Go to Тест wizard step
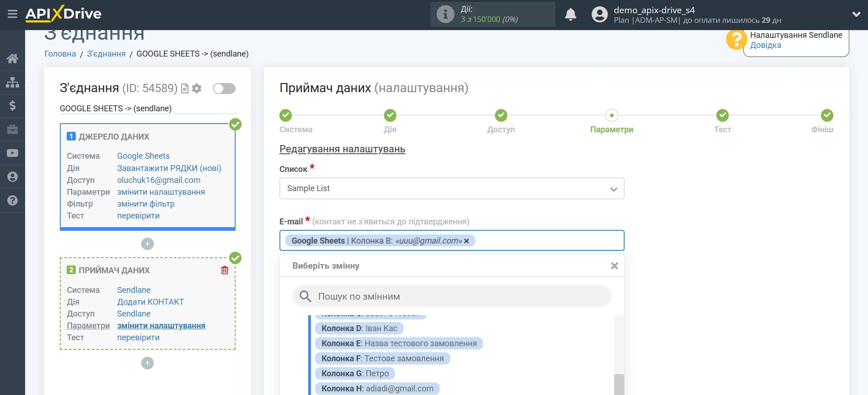 click(722, 115)
